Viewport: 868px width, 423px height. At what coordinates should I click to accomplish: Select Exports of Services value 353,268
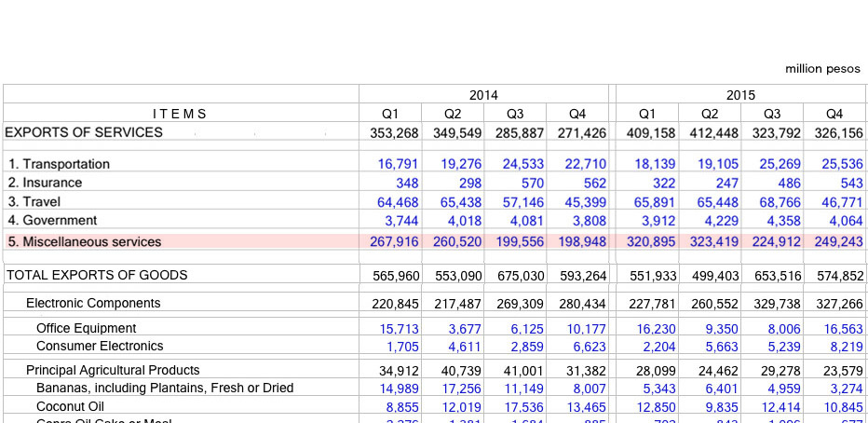(395, 133)
